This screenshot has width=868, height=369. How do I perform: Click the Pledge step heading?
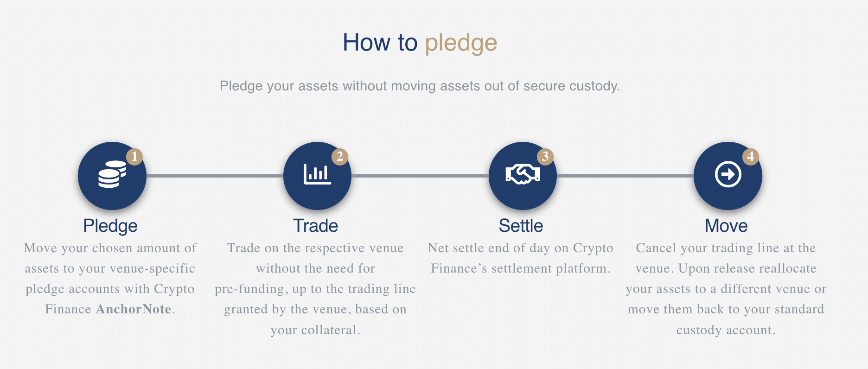click(110, 226)
